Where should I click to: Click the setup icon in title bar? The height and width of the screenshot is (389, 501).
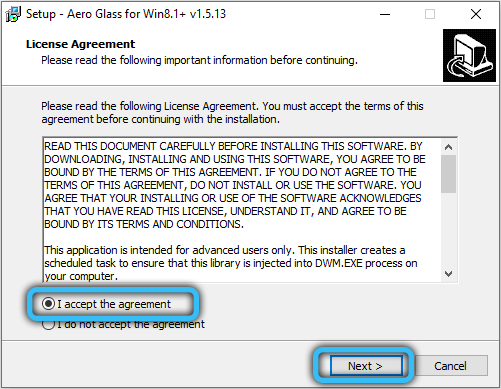pyautogui.click(x=13, y=14)
